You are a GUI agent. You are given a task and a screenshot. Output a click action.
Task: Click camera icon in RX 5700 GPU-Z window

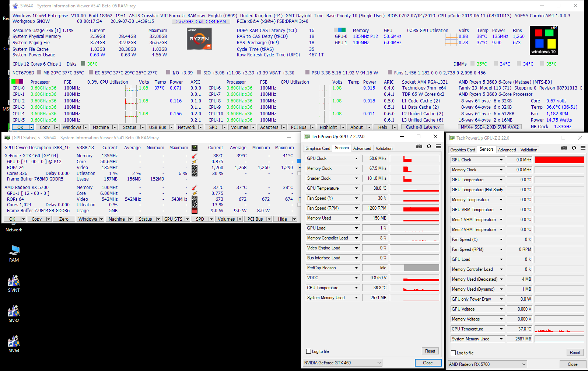pos(564,148)
